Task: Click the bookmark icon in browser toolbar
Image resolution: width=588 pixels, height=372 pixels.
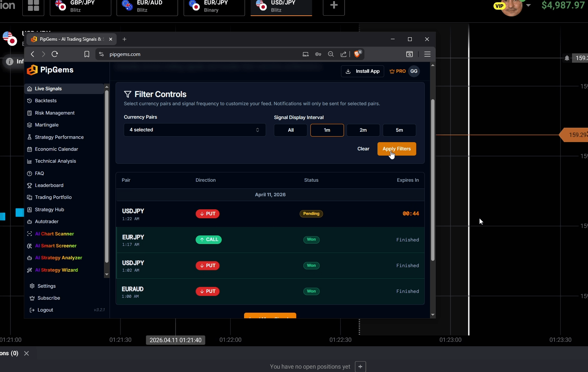Action: click(87, 54)
